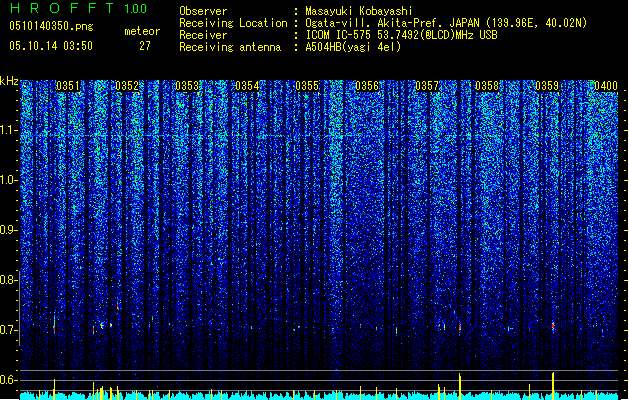Select the filename 0510140350.png
Viewport: 629px width, 400px height.
click(x=51, y=26)
